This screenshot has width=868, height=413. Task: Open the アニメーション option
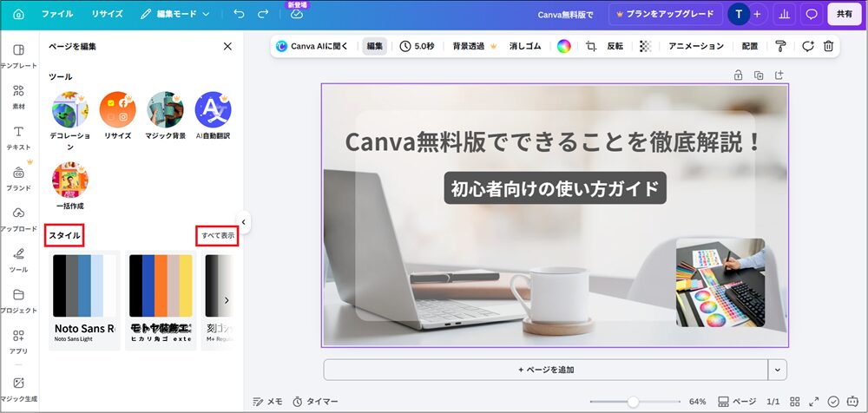point(696,47)
